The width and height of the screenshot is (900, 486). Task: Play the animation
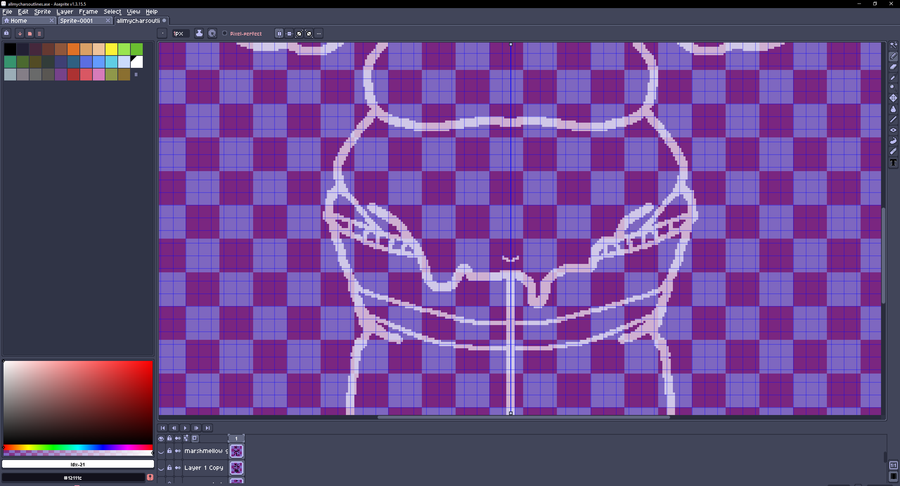click(185, 427)
